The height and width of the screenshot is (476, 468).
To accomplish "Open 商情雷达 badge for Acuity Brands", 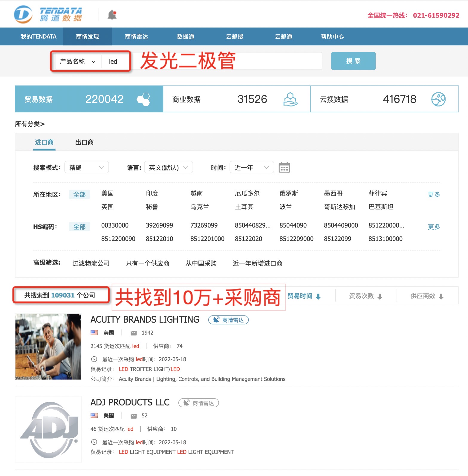I will [228, 320].
